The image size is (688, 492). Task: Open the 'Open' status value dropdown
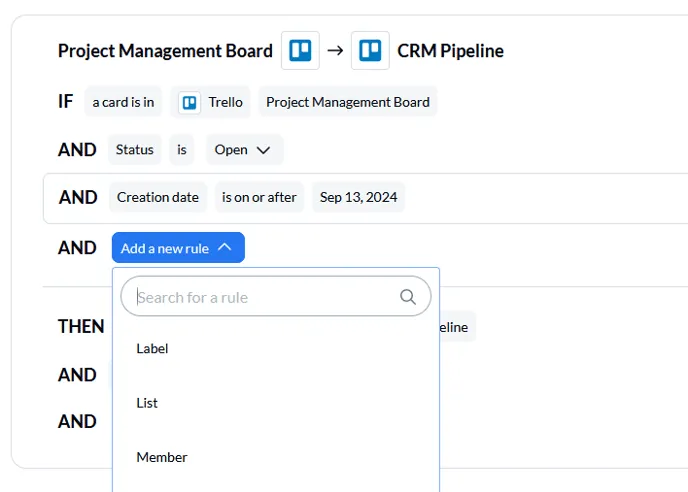tap(244, 150)
